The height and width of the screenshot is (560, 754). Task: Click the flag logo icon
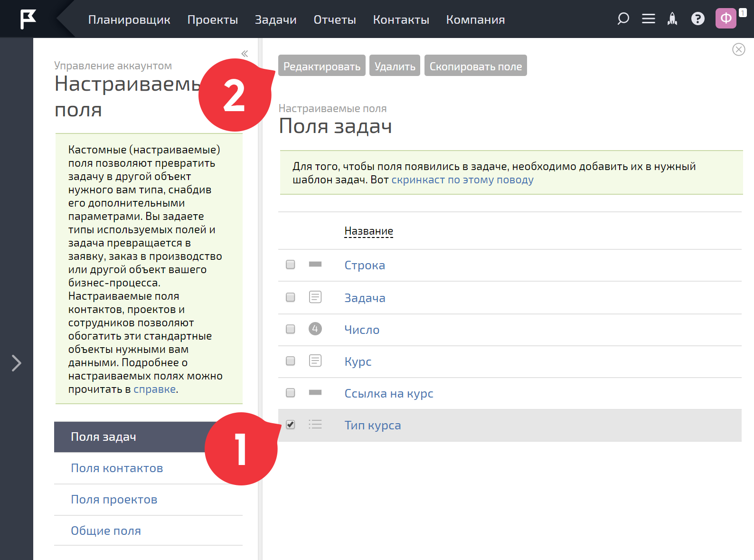click(28, 19)
